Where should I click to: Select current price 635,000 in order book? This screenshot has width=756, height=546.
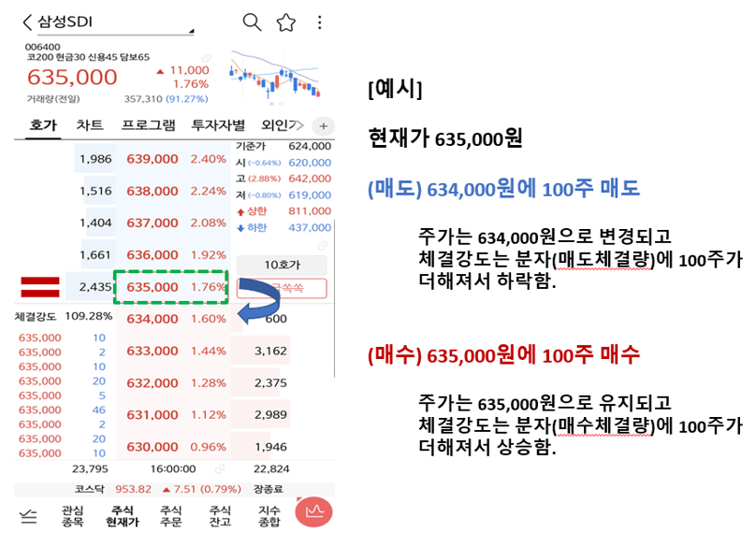pos(170,287)
